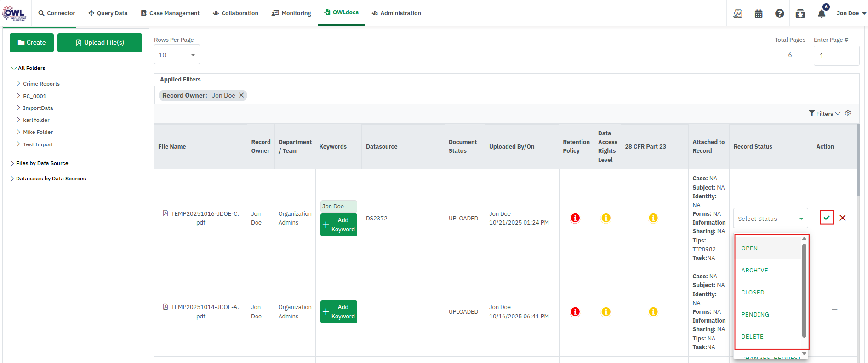Click the Create button
The width and height of the screenshot is (868, 363).
(x=32, y=43)
